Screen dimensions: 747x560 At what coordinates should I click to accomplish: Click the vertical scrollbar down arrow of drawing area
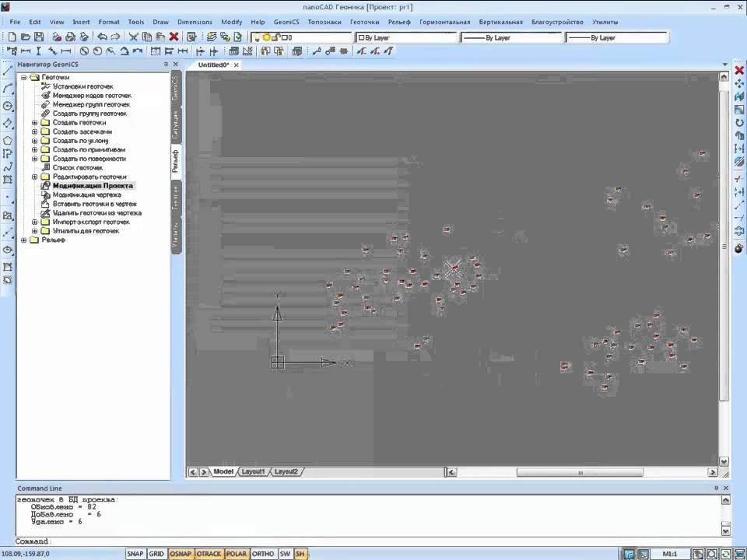724,461
